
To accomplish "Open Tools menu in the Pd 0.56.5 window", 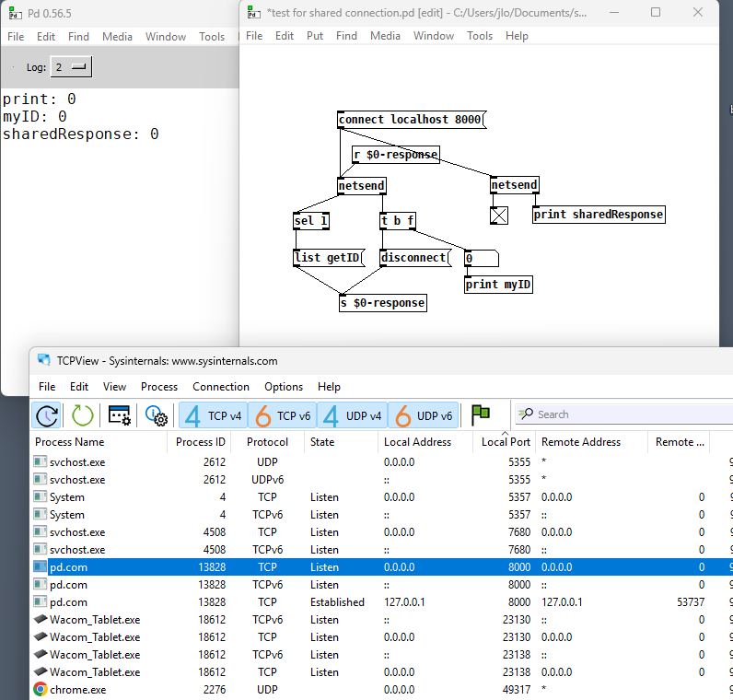I will point(212,37).
